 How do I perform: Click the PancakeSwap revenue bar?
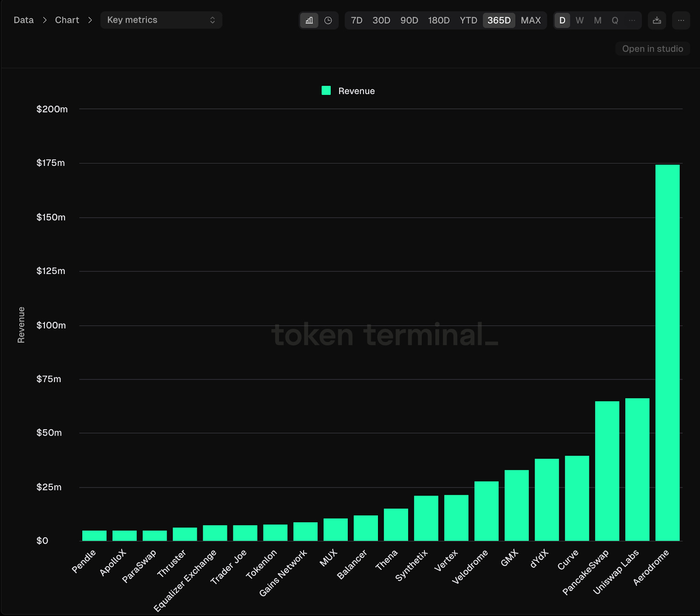coord(607,471)
